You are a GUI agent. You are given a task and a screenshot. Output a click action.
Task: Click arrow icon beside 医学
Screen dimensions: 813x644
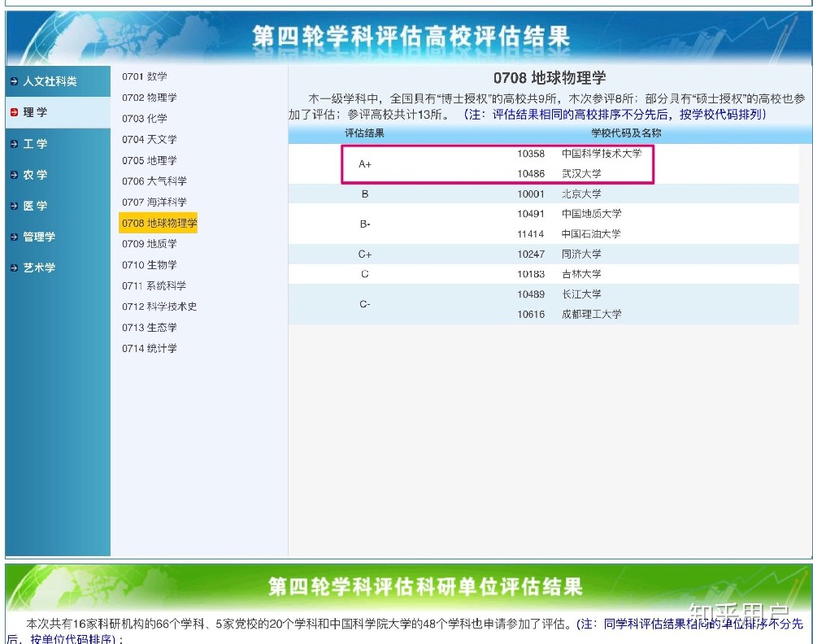pyautogui.click(x=14, y=206)
